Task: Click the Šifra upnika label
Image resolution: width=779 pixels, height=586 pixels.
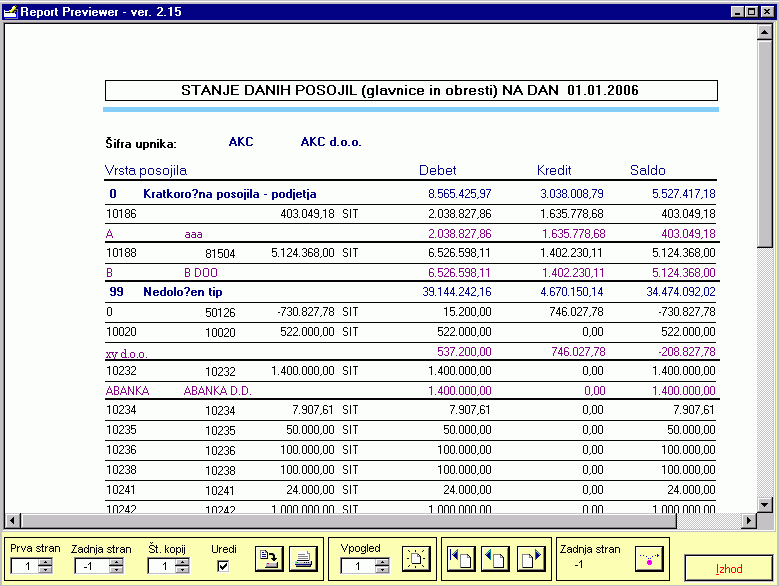Action: (x=141, y=144)
